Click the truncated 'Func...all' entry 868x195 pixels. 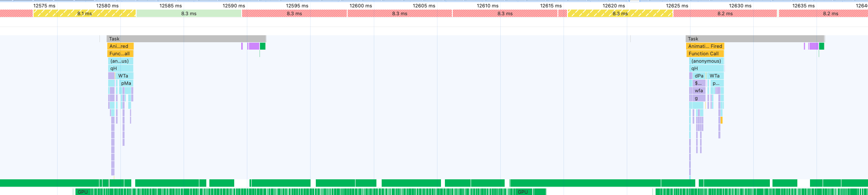click(x=120, y=54)
